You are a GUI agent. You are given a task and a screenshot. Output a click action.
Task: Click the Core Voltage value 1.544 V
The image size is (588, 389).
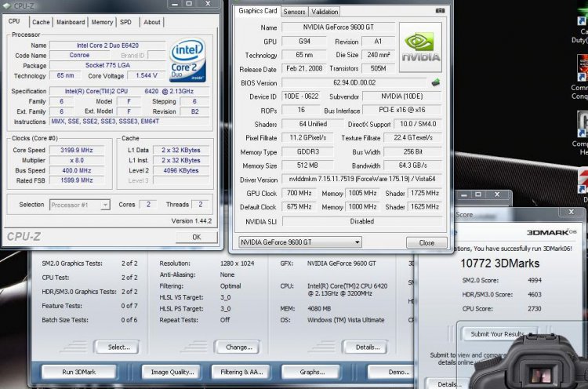point(147,76)
